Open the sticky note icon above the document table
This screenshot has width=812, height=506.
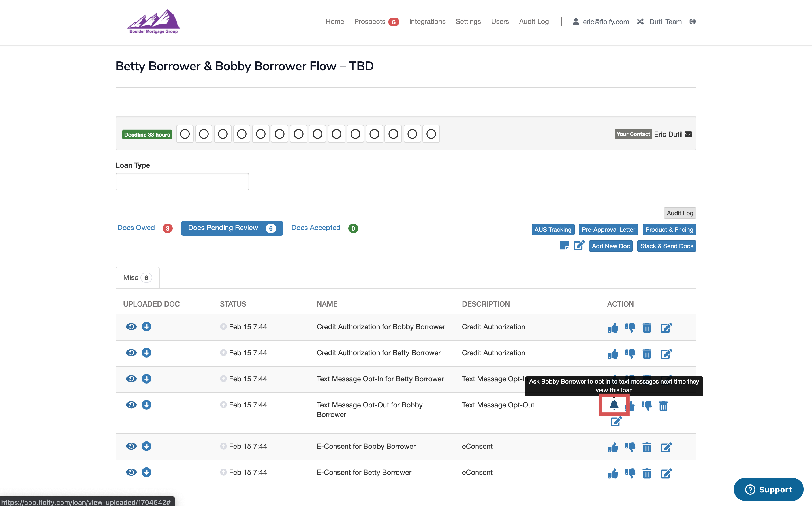[564, 245]
